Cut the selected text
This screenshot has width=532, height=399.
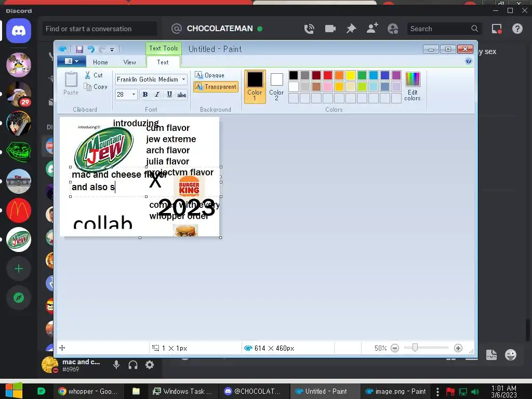(94, 75)
